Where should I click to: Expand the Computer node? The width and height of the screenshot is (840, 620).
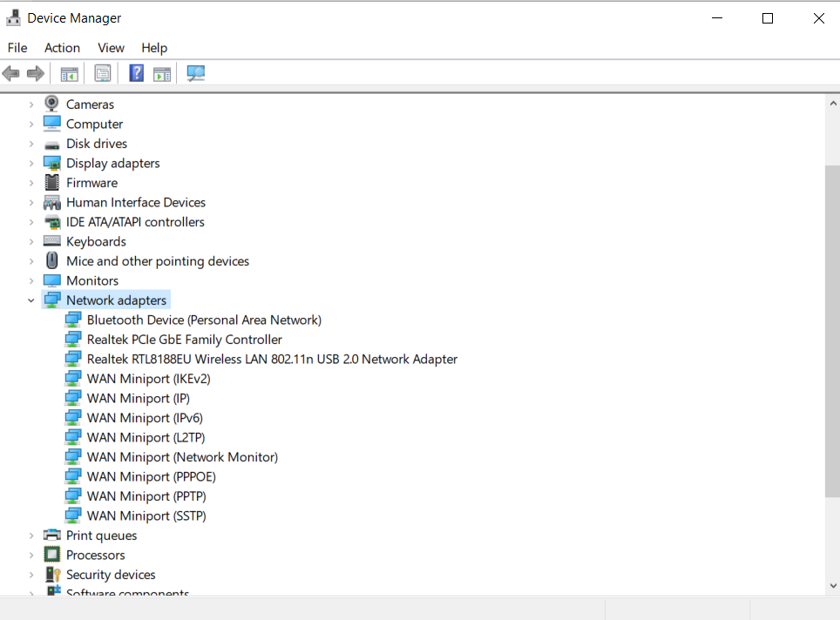coord(31,125)
